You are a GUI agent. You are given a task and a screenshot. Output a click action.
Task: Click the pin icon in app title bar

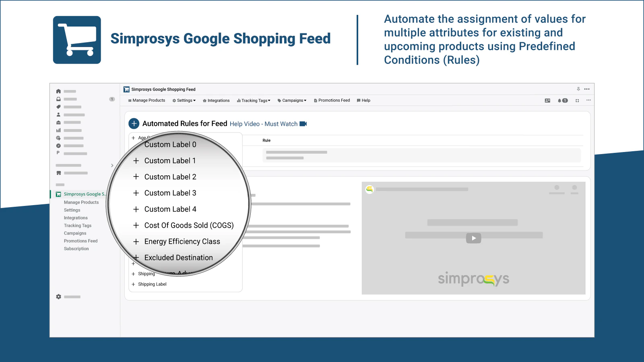click(578, 89)
